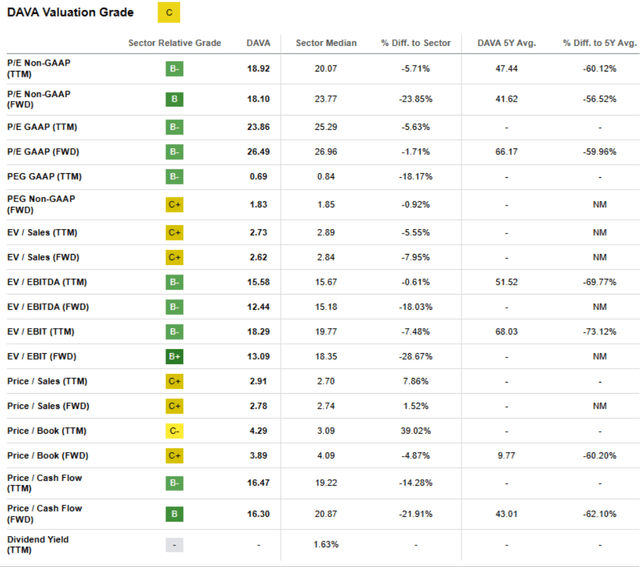Select the Price / Book (FWD) row label
640x567 pixels.
[x=48, y=456]
